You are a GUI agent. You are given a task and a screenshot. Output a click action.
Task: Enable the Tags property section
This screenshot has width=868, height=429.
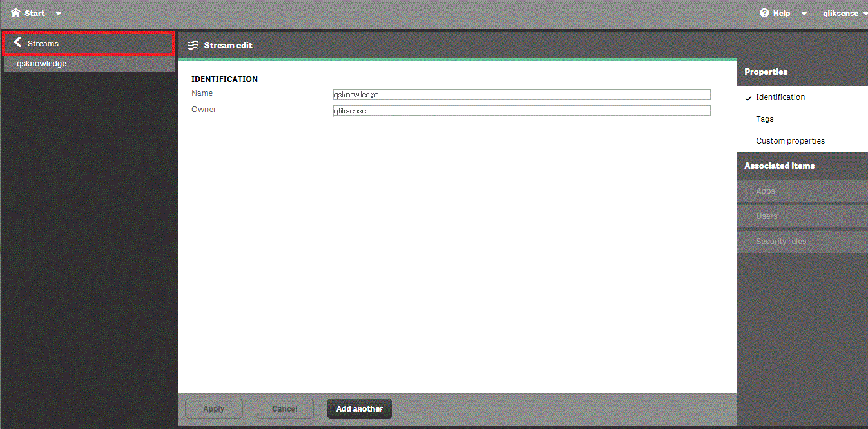(765, 119)
